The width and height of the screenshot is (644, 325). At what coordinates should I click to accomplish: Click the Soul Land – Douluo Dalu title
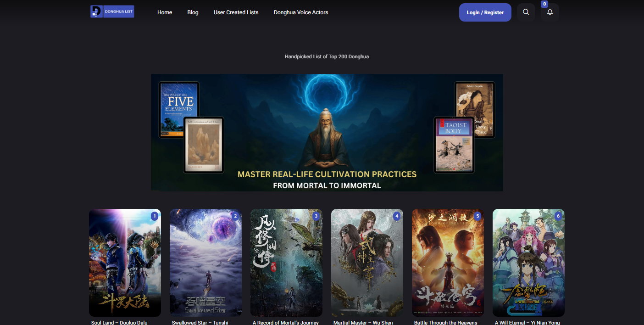pyautogui.click(x=119, y=322)
